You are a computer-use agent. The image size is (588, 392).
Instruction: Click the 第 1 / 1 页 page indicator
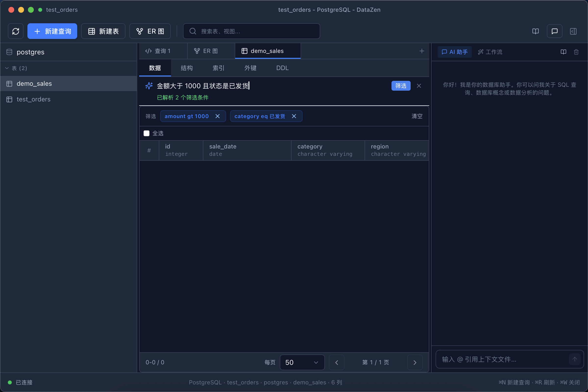(x=376, y=362)
